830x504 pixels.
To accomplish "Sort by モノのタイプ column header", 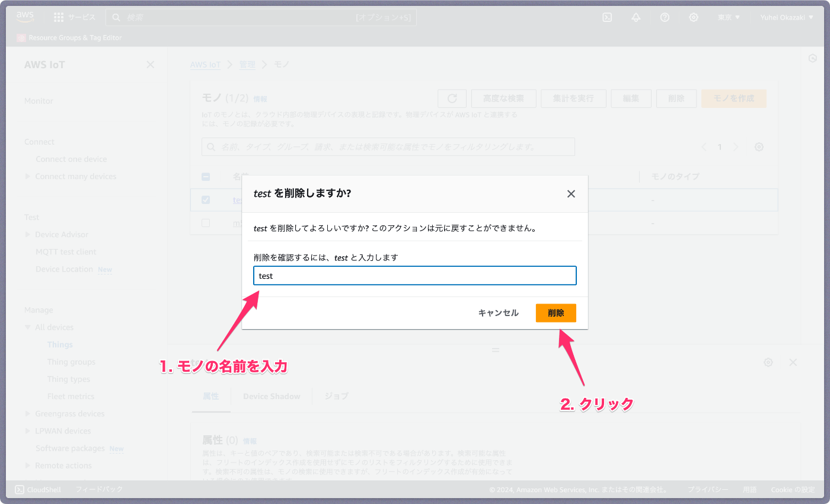I will [675, 177].
